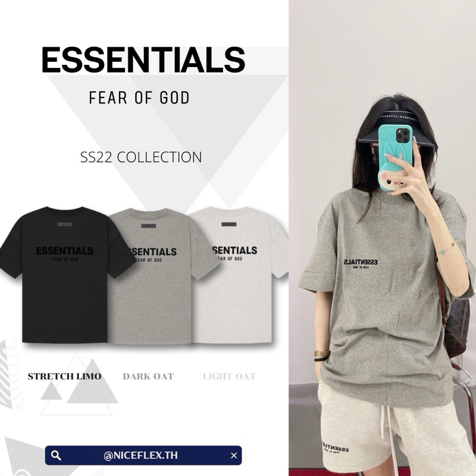
Task: Click the DARK OAT color label
Action: pos(148,377)
